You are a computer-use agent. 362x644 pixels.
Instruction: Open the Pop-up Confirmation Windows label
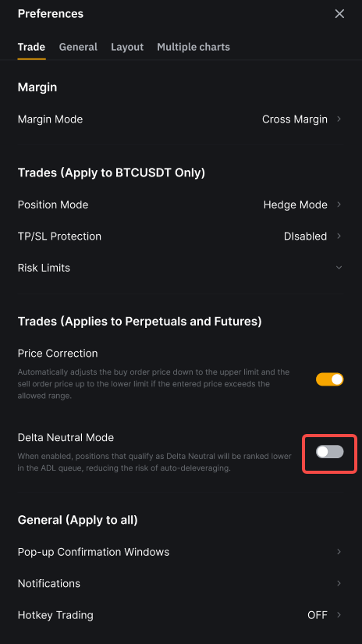coord(94,552)
